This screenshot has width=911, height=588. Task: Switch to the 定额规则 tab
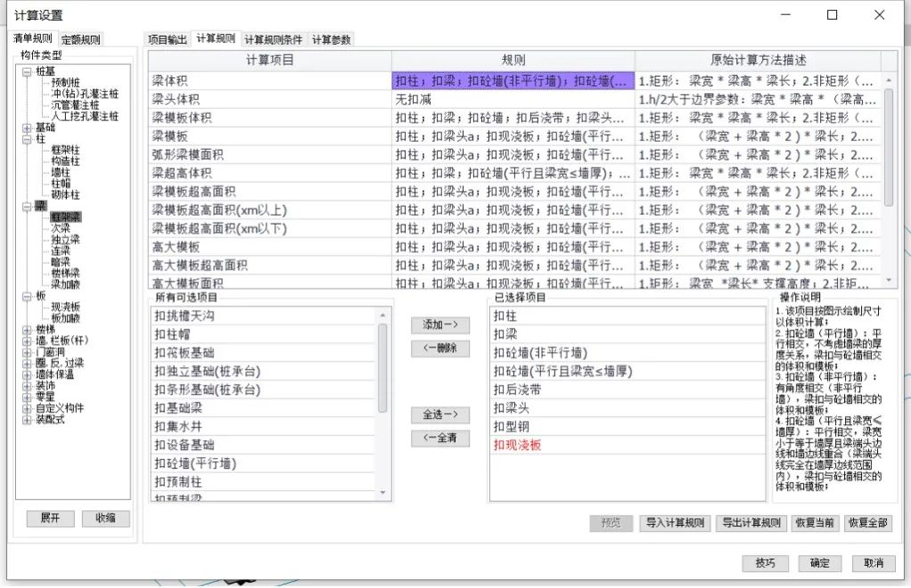point(80,39)
